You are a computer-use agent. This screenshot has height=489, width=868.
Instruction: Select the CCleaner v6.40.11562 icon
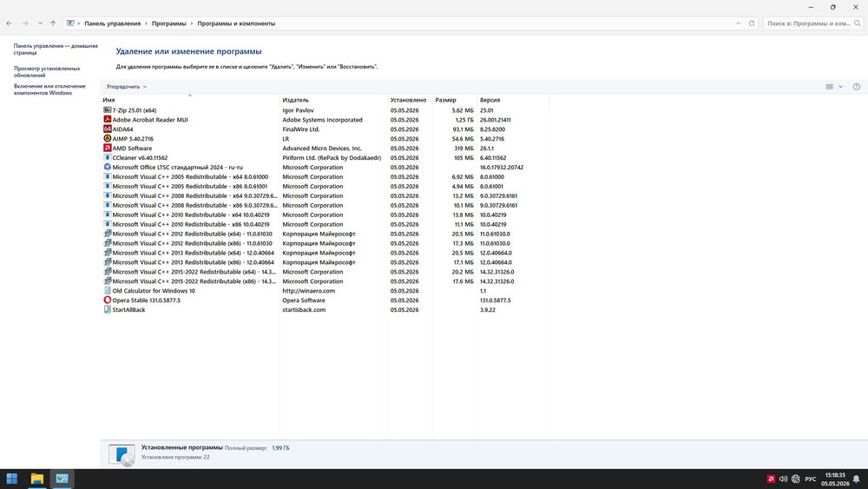[x=108, y=157]
